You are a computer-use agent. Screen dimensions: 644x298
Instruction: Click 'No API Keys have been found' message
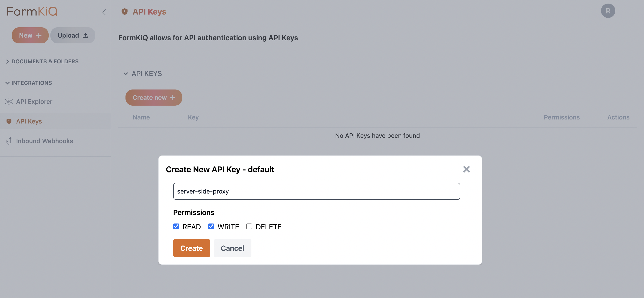377,136
